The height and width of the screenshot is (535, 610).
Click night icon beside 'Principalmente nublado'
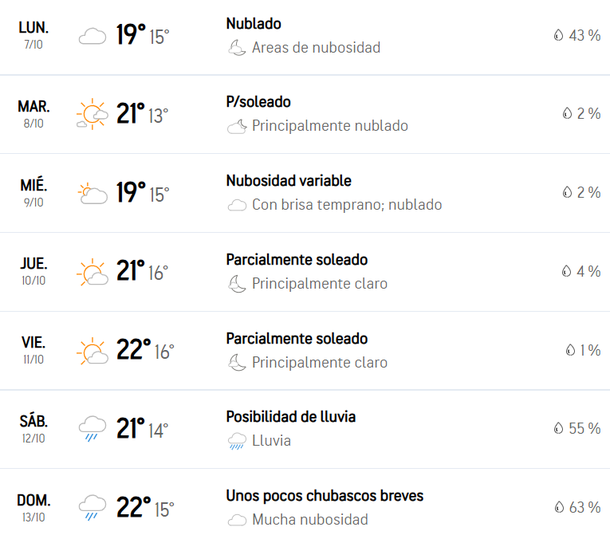point(237,127)
